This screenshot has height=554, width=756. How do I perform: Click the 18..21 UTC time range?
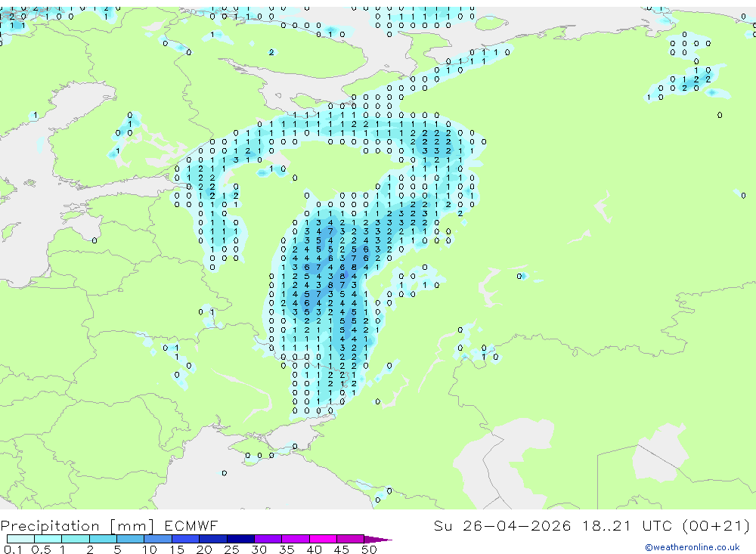(628, 525)
